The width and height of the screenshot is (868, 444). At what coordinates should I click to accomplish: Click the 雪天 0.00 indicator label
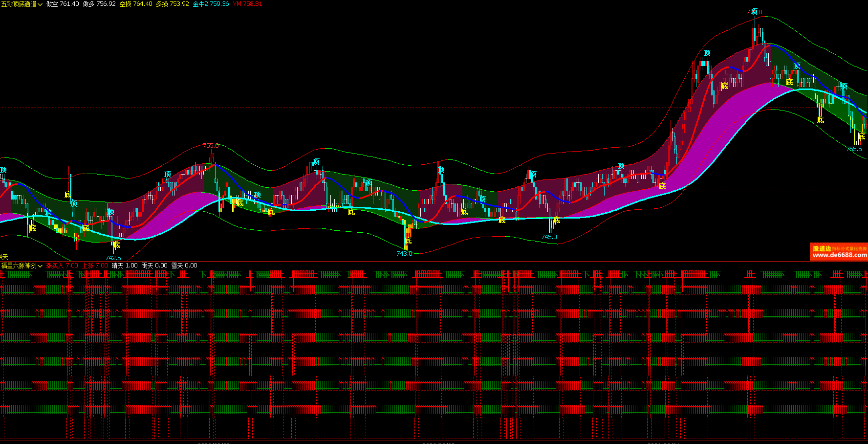pos(184,266)
